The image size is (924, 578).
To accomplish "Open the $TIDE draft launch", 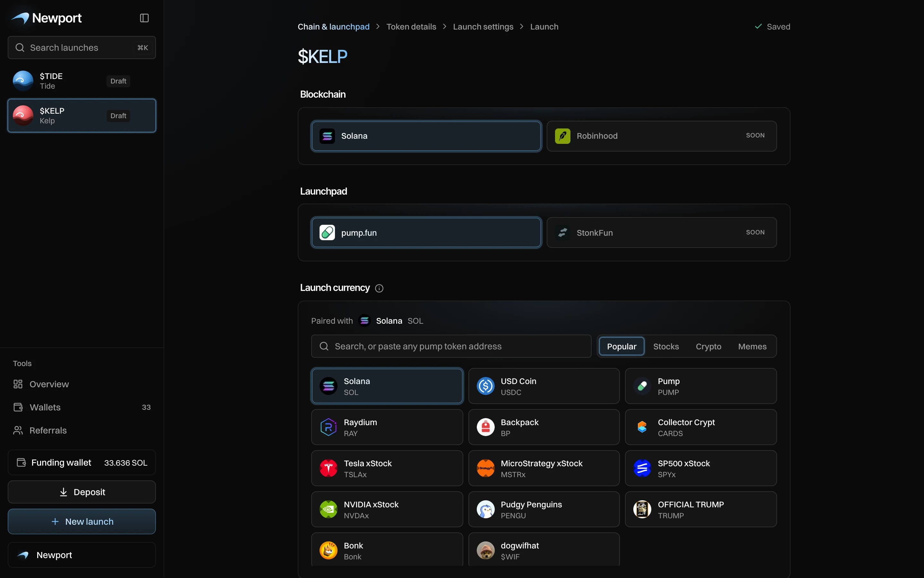I will [x=82, y=81].
